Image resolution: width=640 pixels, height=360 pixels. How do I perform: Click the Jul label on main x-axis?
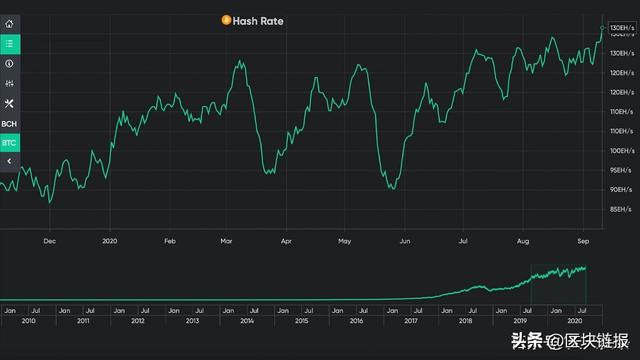click(463, 241)
